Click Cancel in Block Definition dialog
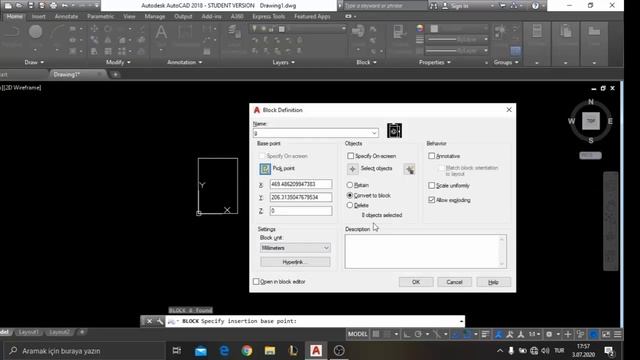This screenshot has height=360, width=640. click(x=454, y=282)
